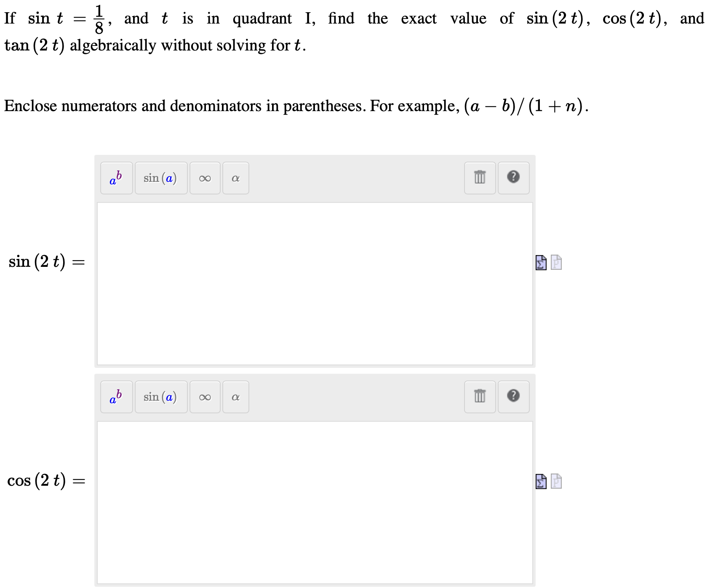726x588 pixels.
Task: Toggle P plain-text mode for sin(2t)
Action: 556,262
